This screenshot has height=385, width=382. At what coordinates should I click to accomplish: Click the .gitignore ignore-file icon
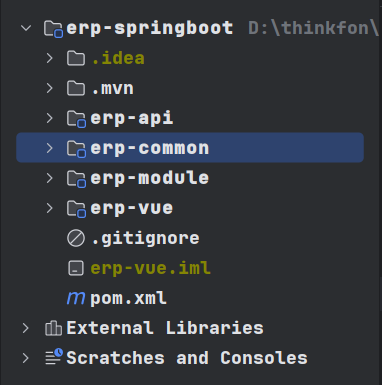(x=76, y=238)
